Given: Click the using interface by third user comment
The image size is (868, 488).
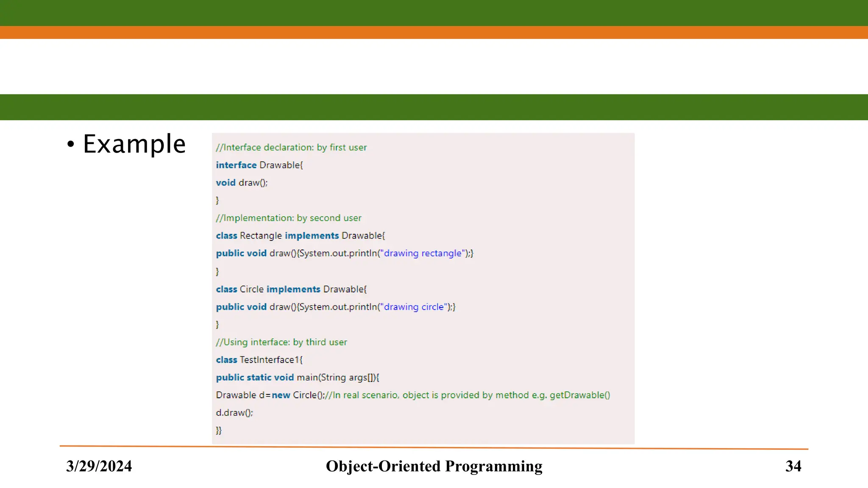Looking at the screenshot, I should click(281, 342).
